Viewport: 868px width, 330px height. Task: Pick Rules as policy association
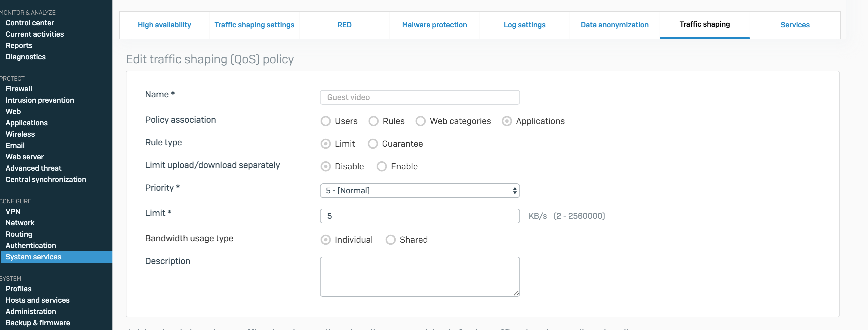coord(373,121)
